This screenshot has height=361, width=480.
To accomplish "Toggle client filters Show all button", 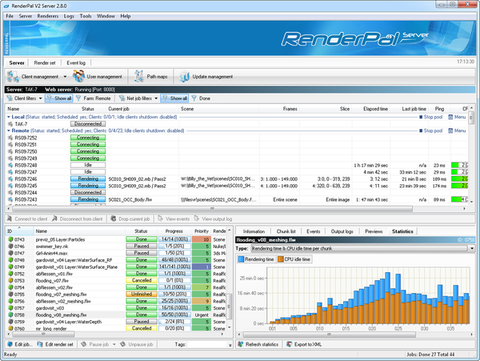I will point(59,98).
